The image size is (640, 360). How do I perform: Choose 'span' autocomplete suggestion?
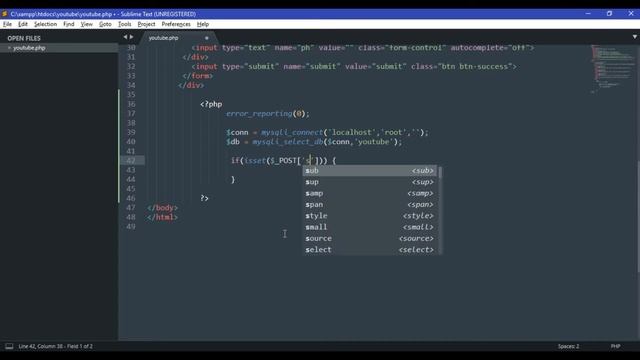[x=370, y=204]
